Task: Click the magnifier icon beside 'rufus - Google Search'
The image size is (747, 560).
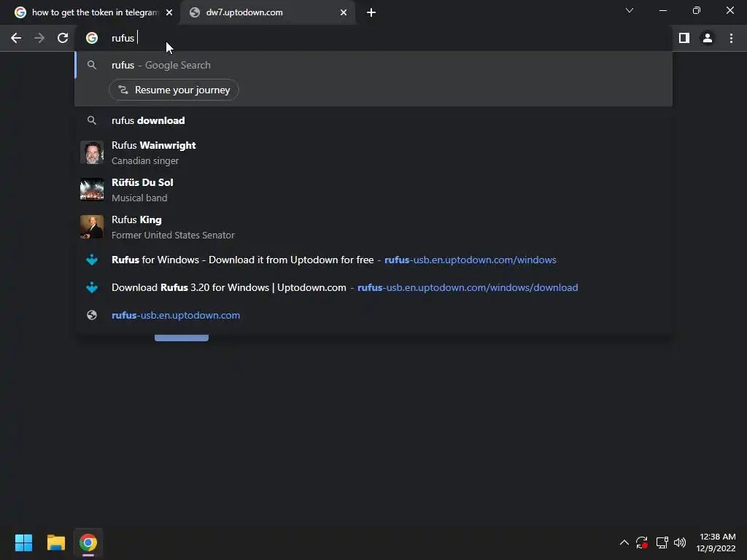Action: [92, 65]
